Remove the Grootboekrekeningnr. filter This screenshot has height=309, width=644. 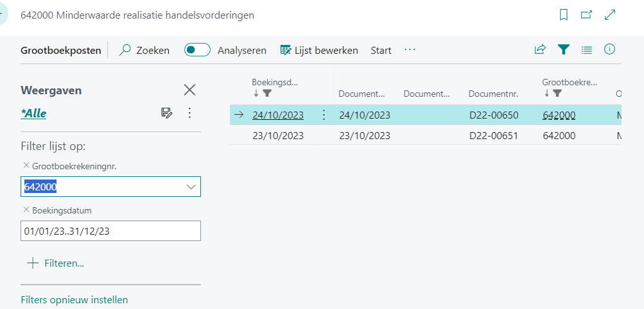click(x=26, y=165)
